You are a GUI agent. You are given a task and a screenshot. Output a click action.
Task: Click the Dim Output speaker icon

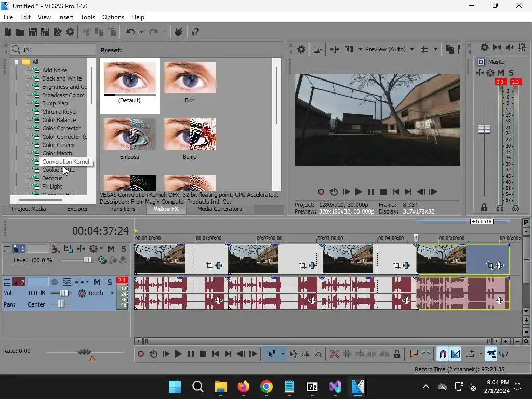tap(509, 47)
